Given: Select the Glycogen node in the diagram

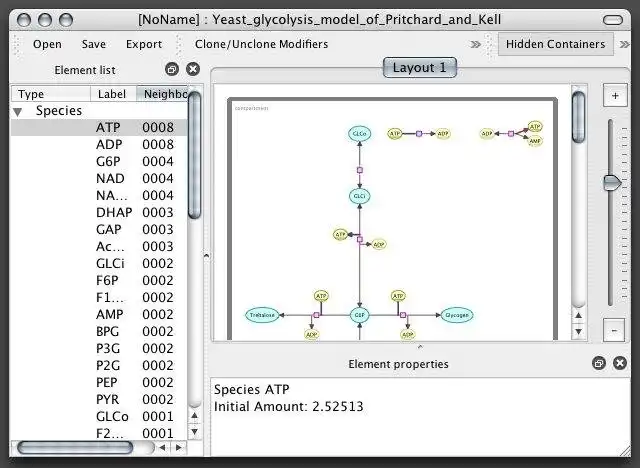Looking at the screenshot, I should (457, 315).
